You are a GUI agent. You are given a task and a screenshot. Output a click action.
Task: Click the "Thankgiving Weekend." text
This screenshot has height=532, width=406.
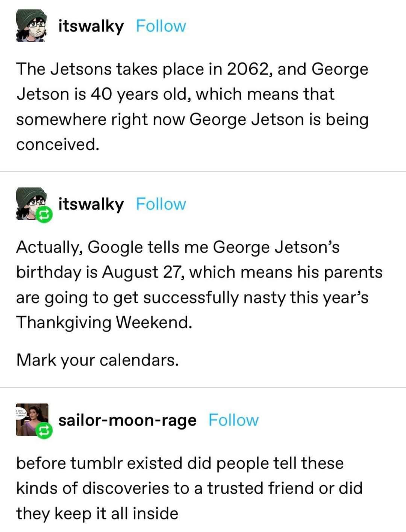(x=104, y=322)
